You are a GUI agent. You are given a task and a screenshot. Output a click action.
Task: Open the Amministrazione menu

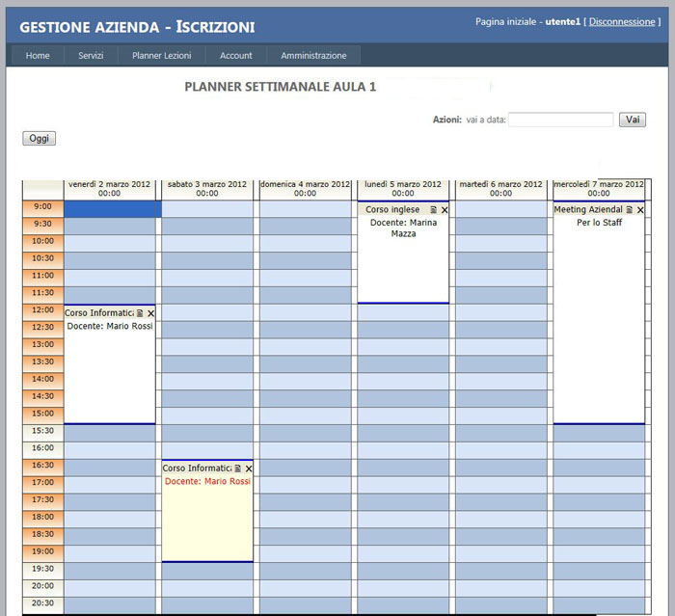(x=313, y=56)
